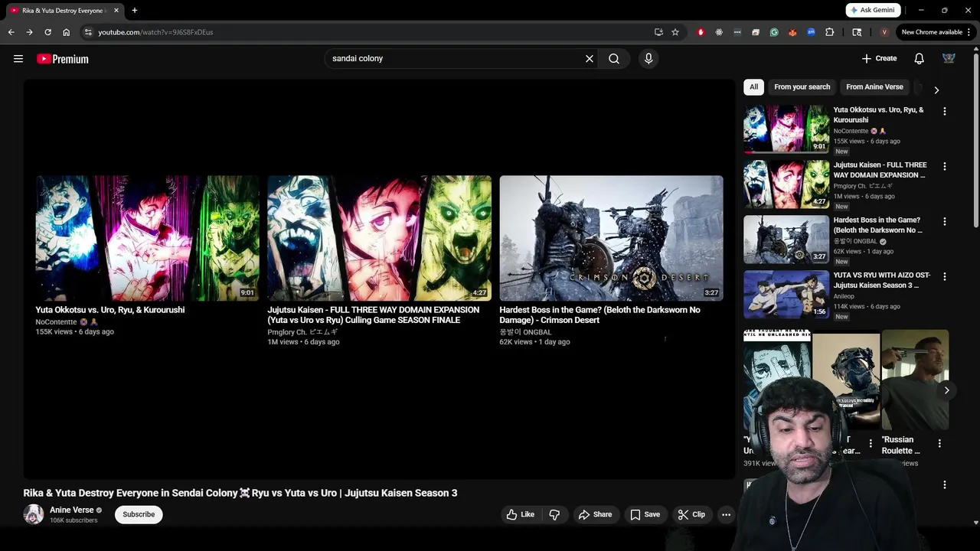The height and width of the screenshot is (551, 980).
Task: View site information icon in address bar
Action: point(88,32)
